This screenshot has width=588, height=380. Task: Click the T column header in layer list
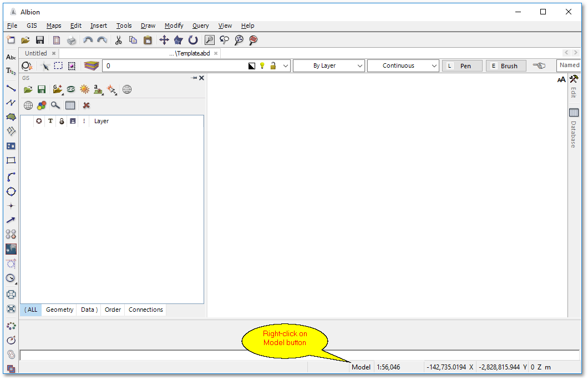[50, 121]
